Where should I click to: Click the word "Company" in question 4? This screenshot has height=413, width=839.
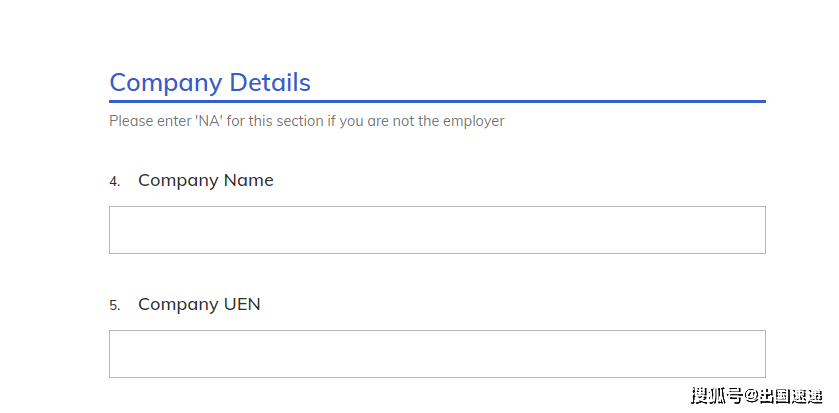click(178, 181)
